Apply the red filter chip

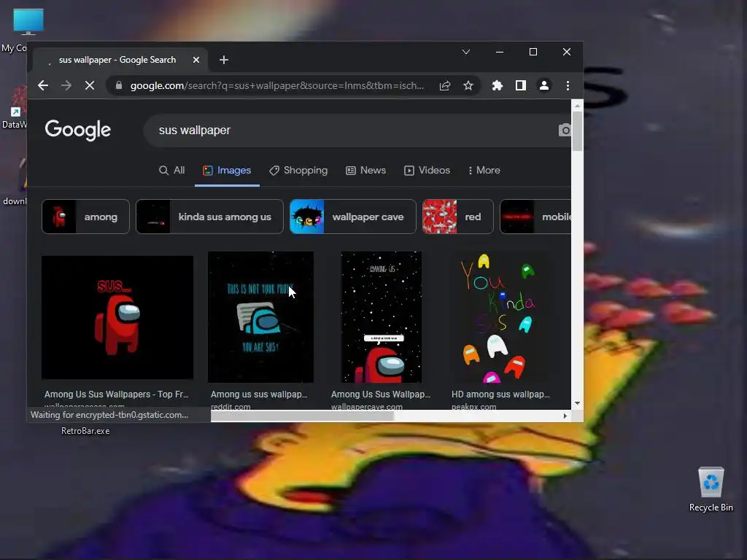coord(458,217)
